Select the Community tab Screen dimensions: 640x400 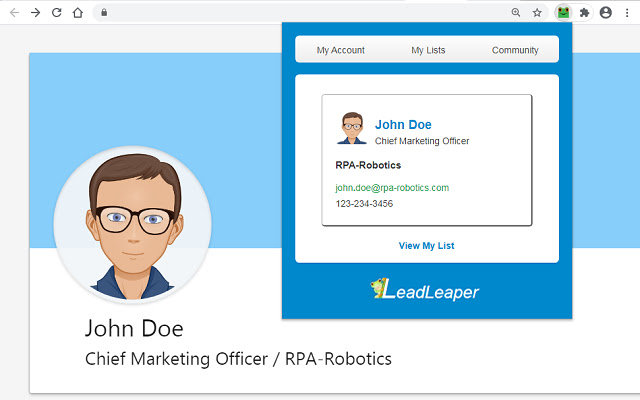(515, 50)
